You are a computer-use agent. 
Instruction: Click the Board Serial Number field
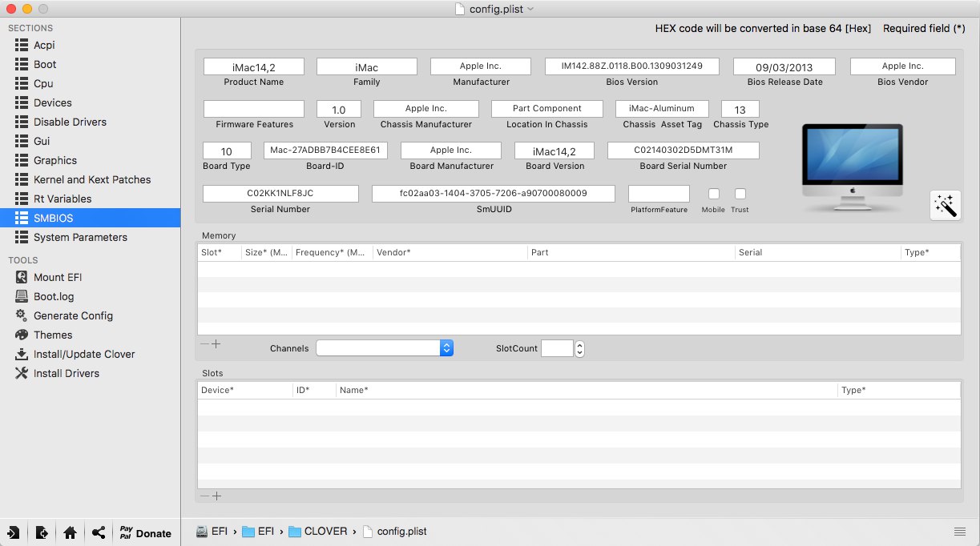(684, 151)
